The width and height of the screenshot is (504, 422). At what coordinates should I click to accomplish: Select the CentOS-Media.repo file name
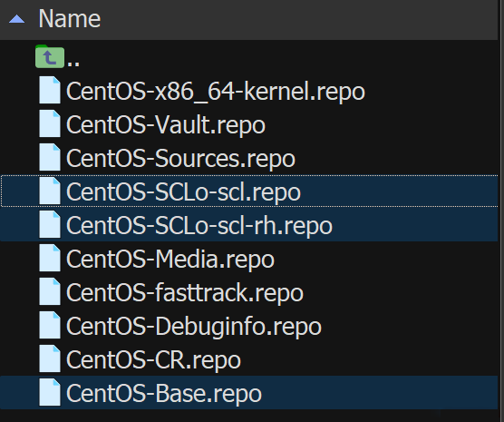coord(170,260)
